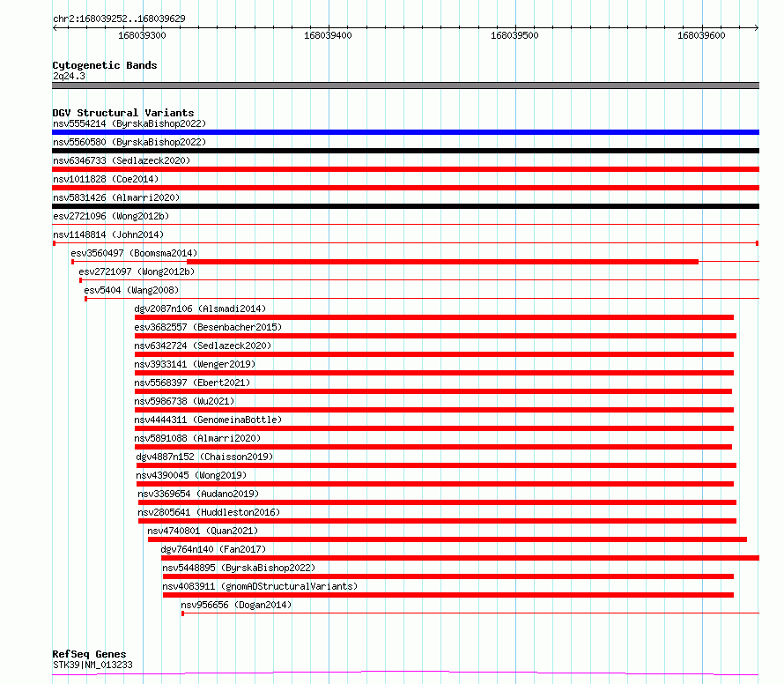The height and width of the screenshot is (684, 784).
Task: Open nsv3933141 (Wenger2019) variant
Action: point(195,364)
